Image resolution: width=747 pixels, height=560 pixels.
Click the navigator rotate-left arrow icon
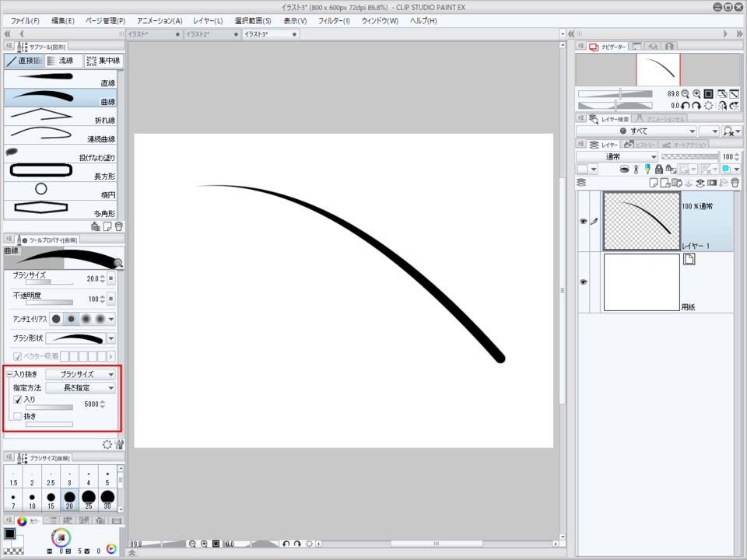pos(686,106)
